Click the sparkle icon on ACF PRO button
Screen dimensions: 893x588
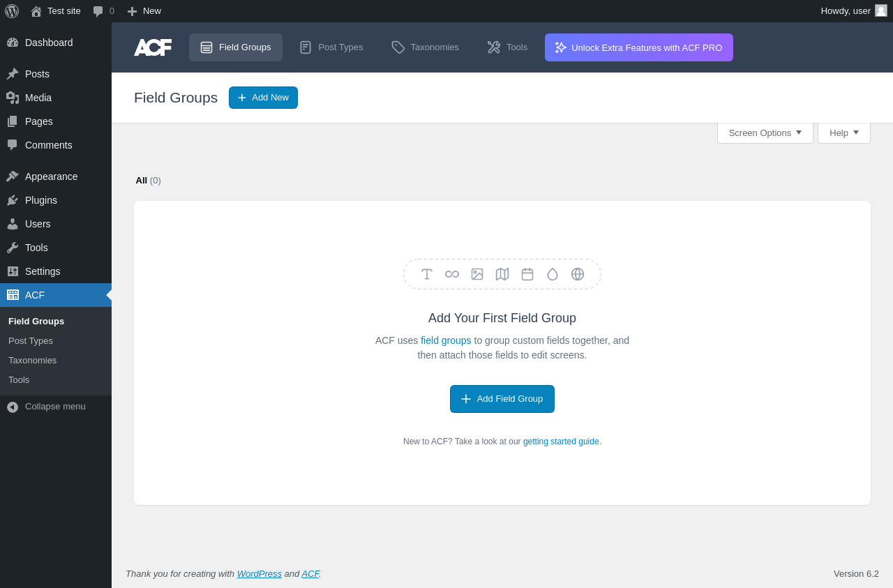pos(561,47)
